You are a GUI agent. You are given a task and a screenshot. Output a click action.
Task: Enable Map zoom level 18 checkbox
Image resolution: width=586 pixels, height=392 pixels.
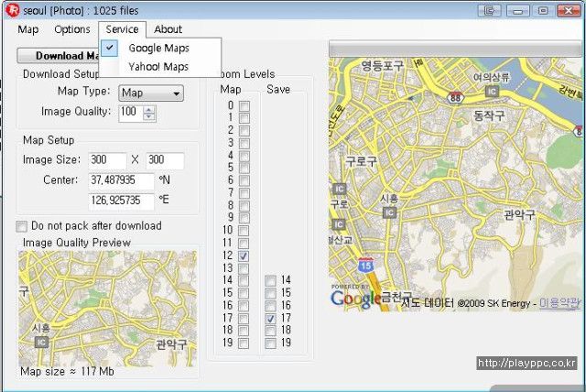tap(244, 331)
